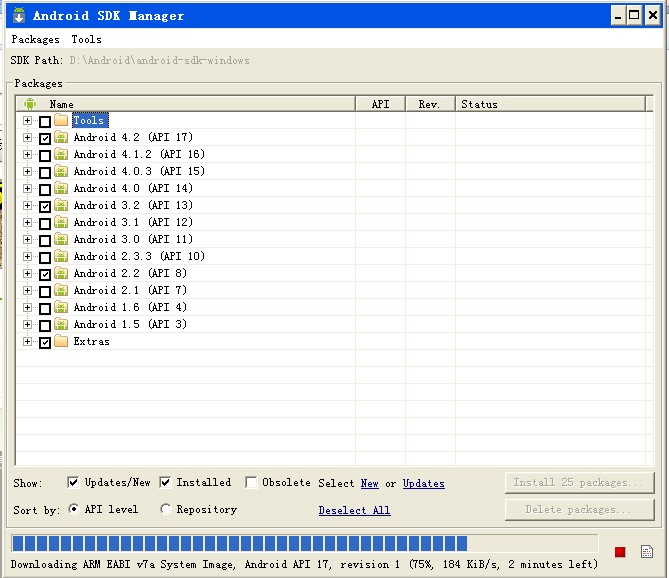Viewport: 669px width, 578px height.
Task: Click the Delete packages button
Action: 579,509
